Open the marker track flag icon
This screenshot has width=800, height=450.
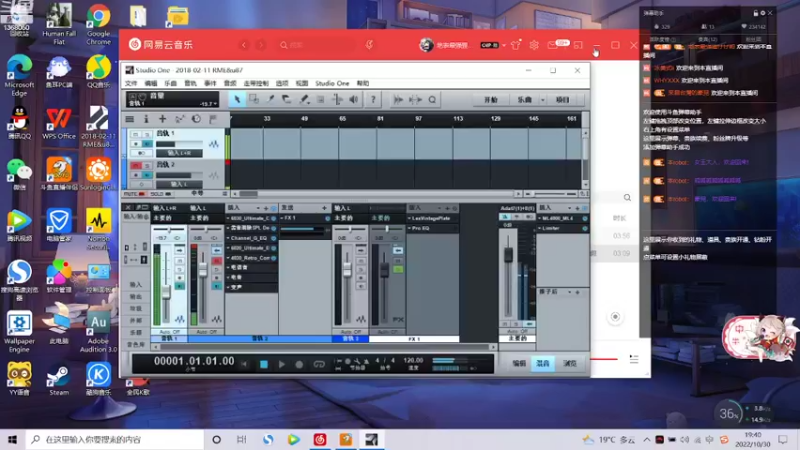213,119
